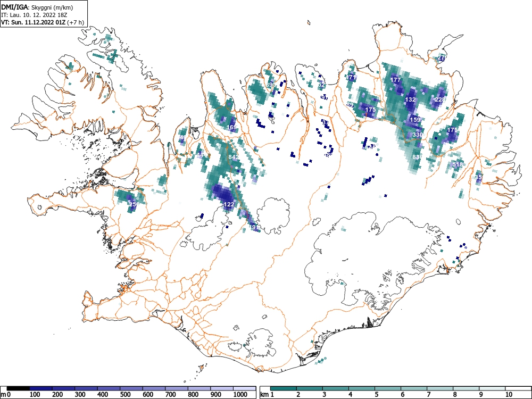Click the '300' label in the metre legend
The image size is (532, 399).
click(x=80, y=395)
